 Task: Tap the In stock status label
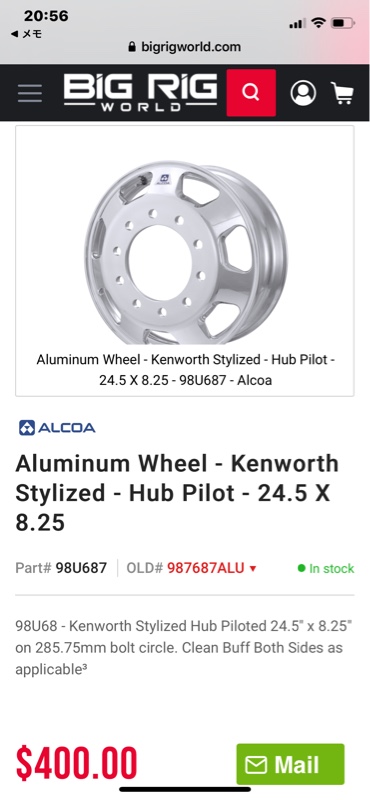(326, 568)
